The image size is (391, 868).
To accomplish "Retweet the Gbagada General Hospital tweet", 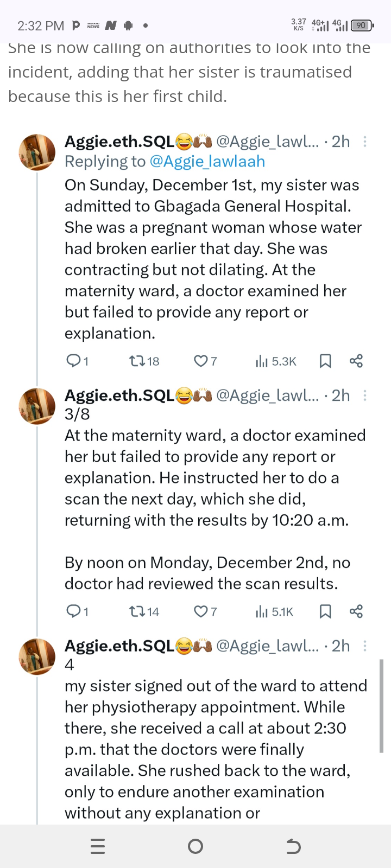I will coord(136,361).
